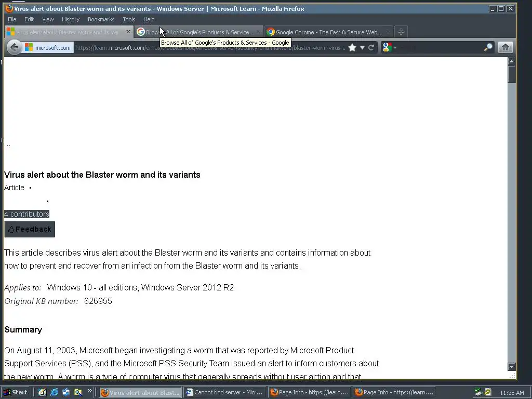Switch to second Page Info taskbar window

coord(394,392)
